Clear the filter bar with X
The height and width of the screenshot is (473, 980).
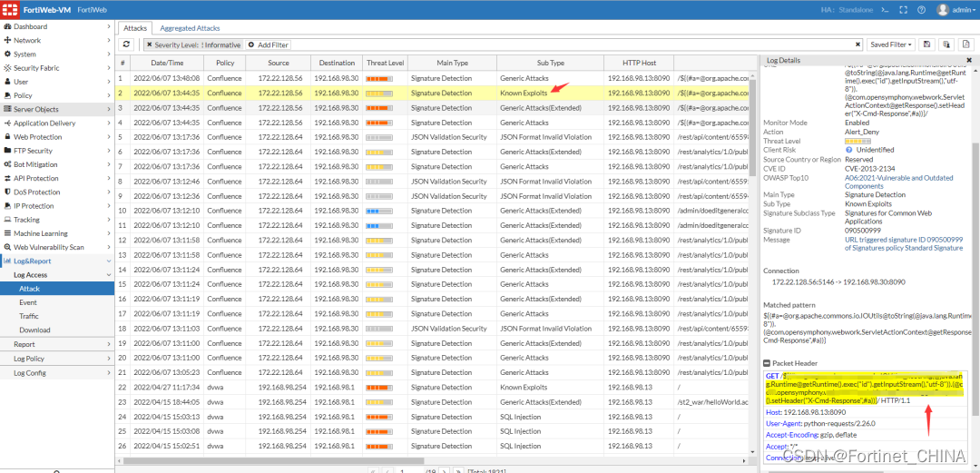[x=858, y=45]
